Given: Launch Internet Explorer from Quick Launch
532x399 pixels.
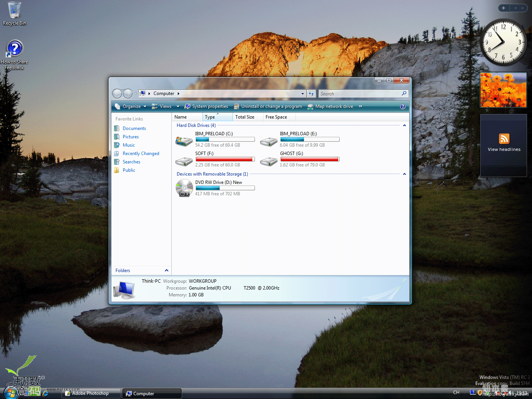Looking at the screenshot, I should [x=45, y=394].
